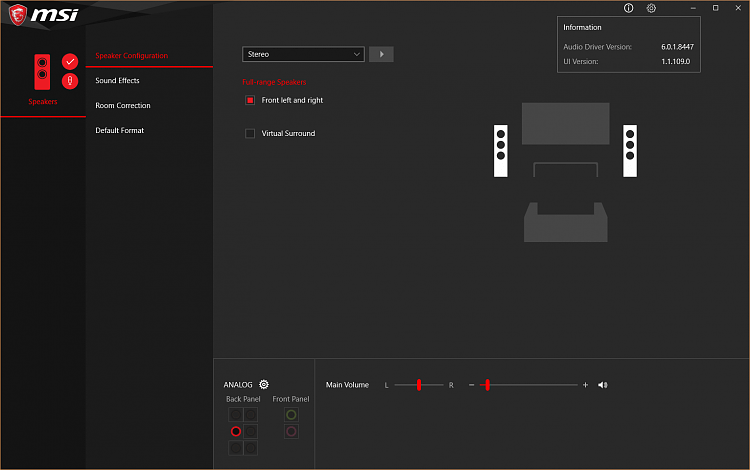Click the Main Volume level slider
The height and width of the screenshot is (470, 750).
coord(487,385)
